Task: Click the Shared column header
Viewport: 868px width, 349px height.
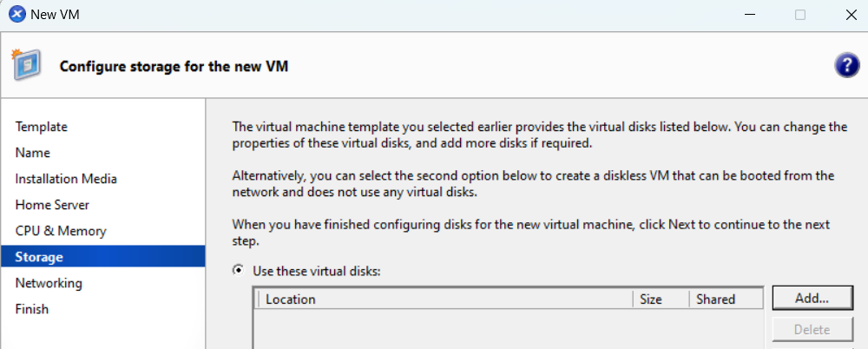Action: (726, 300)
